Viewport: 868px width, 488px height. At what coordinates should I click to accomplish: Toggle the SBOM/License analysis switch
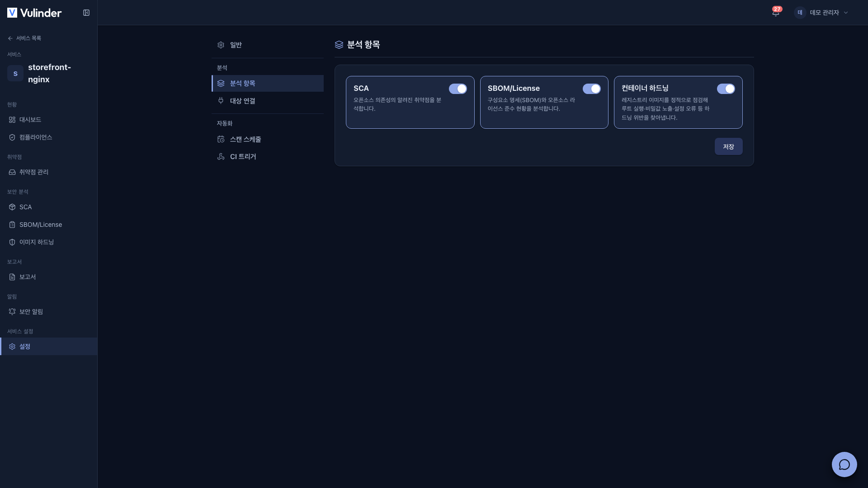[x=591, y=89]
